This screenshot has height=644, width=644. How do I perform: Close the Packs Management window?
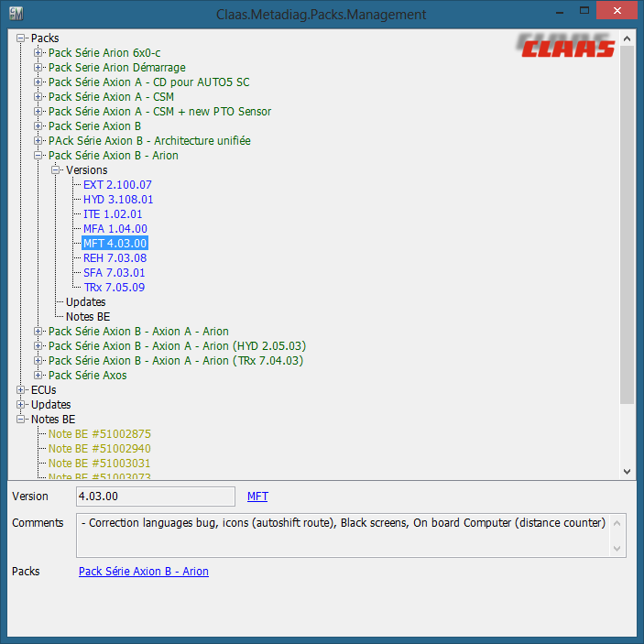click(617, 11)
